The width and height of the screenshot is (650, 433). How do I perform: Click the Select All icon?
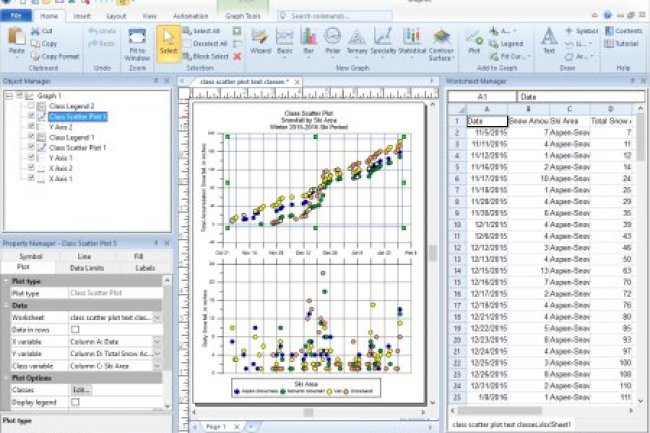click(x=187, y=31)
